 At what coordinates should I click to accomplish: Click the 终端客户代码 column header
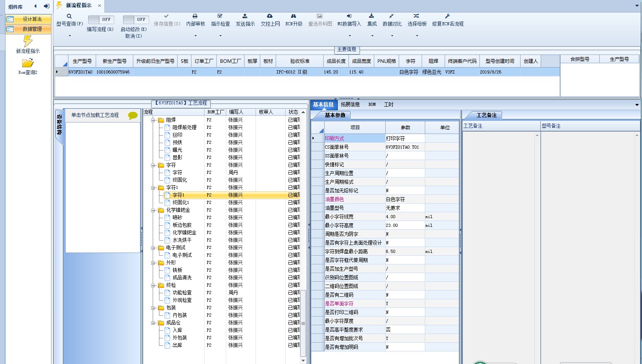(462, 61)
